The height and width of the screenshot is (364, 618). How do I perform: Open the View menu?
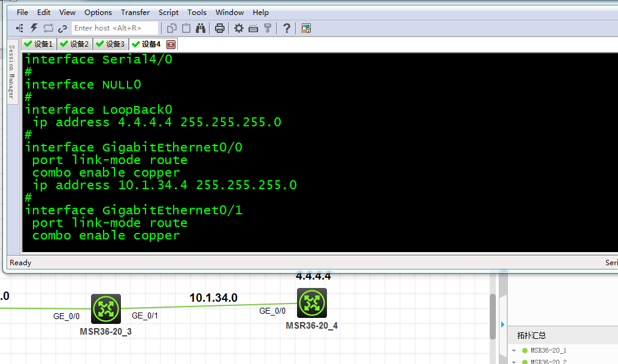click(x=68, y=12)
